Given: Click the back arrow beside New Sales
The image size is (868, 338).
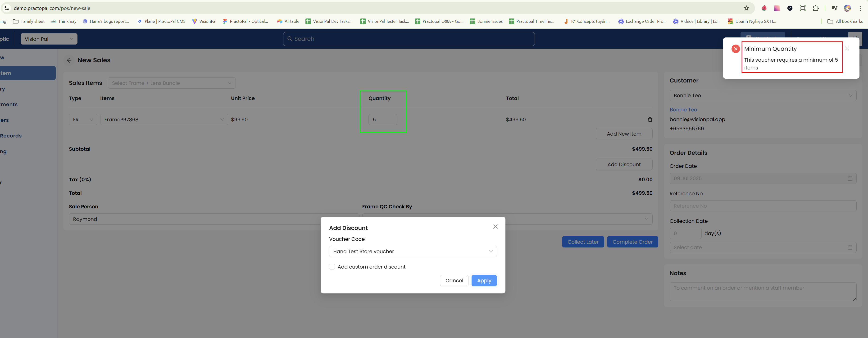Looking at the screenshot, I should pyautogui.click(x=69, y=60).
